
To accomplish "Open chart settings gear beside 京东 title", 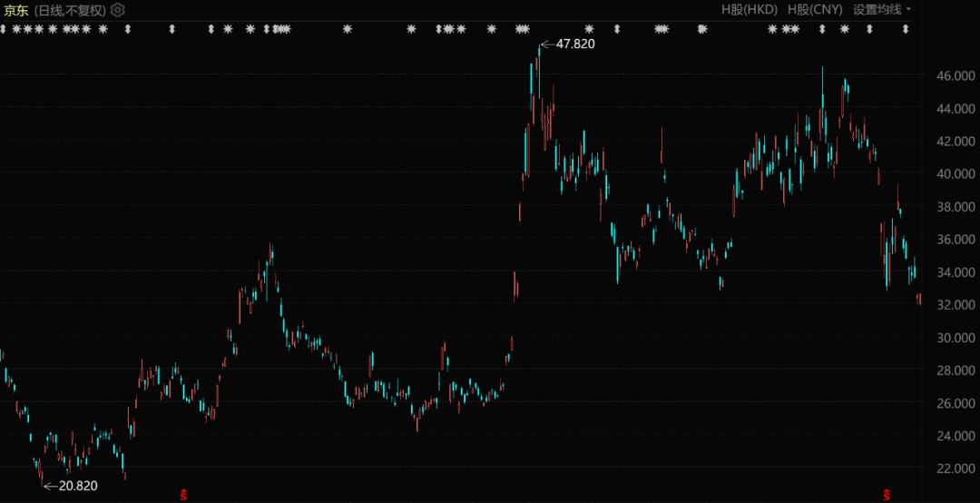I will point(118,10).
